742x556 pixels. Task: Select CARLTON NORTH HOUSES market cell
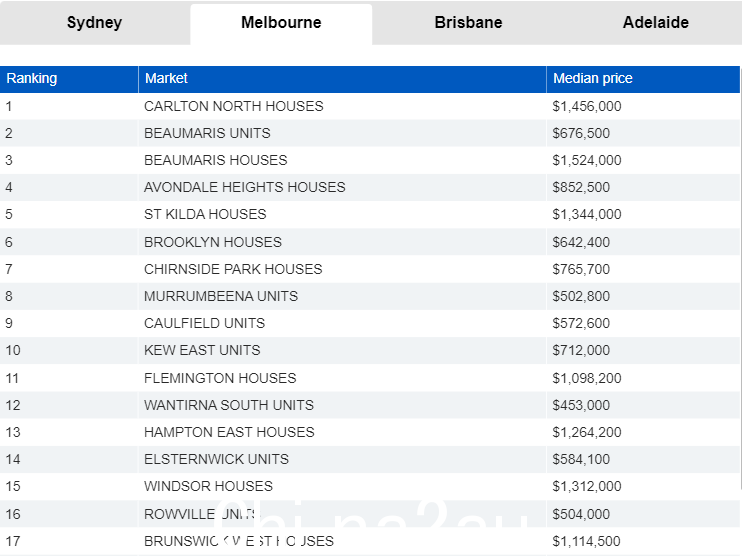pos(342,106)
